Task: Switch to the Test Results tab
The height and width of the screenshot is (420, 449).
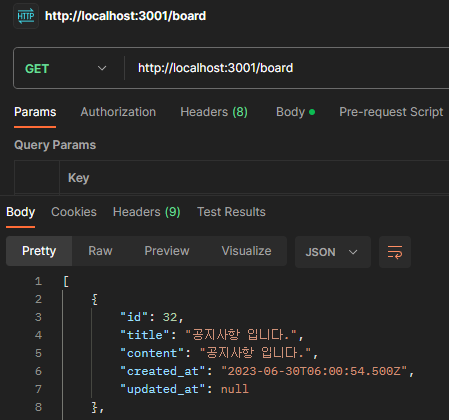Action: tap(231, 212)
